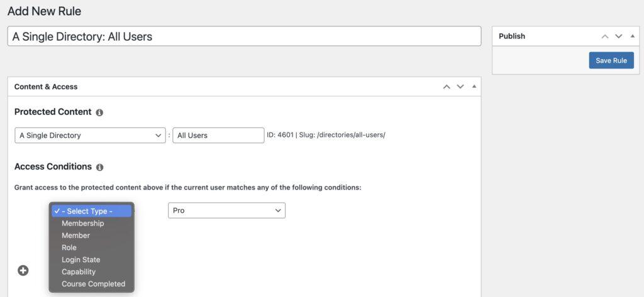Choose Course Completed from the type list
Viewport: 644px width, 297px height.
(x=92, y=284)
